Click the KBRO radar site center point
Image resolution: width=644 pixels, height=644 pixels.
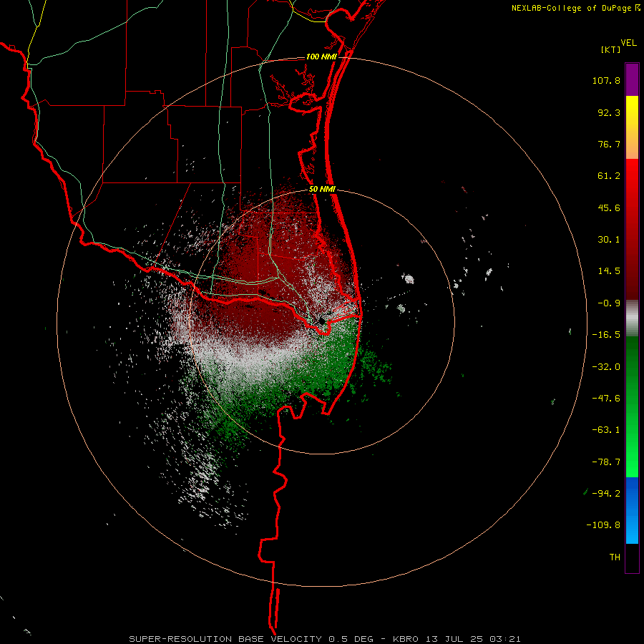pos(322,321)
